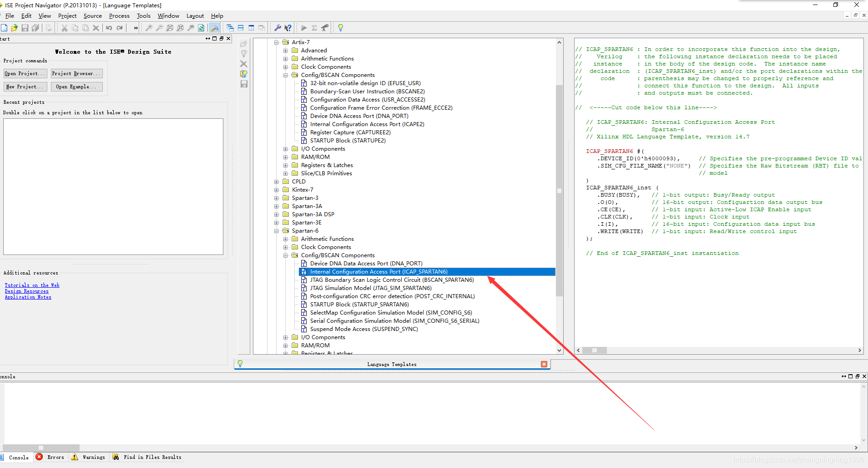Toggle the highlighted hammer tool icon

point(215,28)
